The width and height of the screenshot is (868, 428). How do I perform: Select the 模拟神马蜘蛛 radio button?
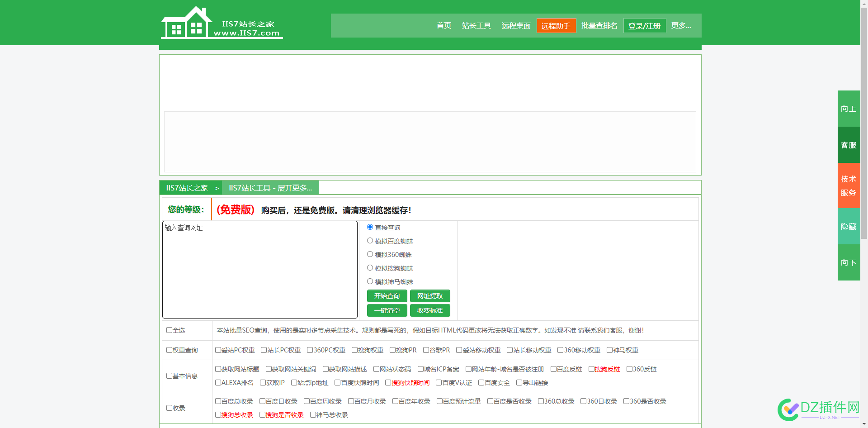click(x=370, y=281)
